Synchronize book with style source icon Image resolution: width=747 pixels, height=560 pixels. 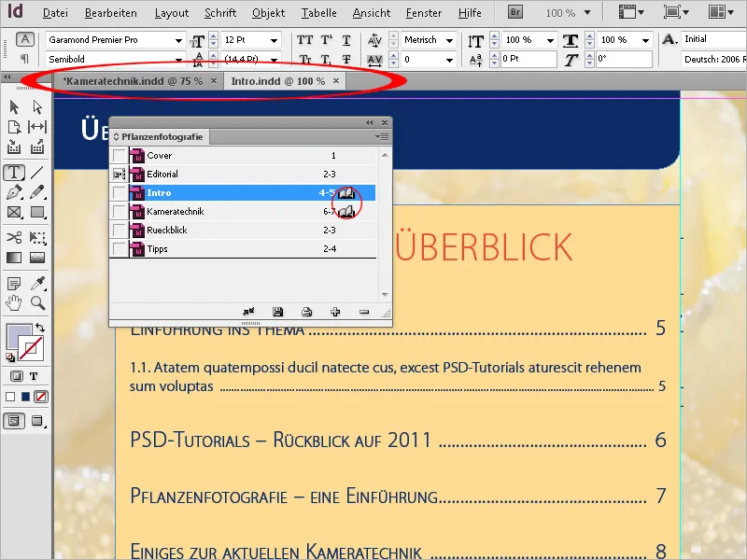pos(248,312)
